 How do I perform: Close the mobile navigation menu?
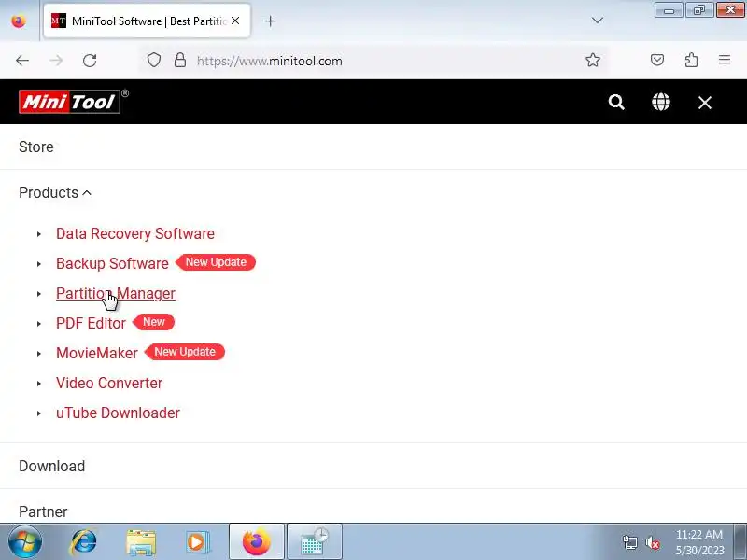coord(705,103)
